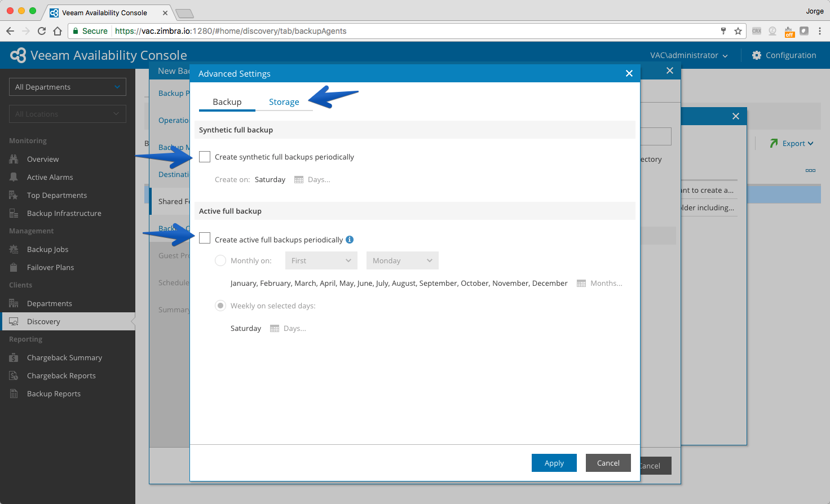The image size is (830, 504).
Task: Open Failover Plans in the sidebar
Action: click(50, 267)
